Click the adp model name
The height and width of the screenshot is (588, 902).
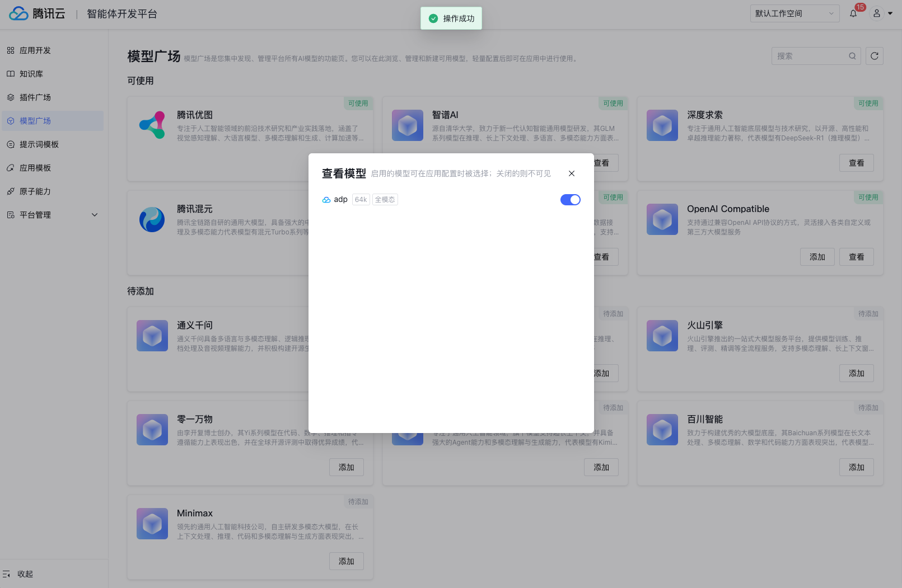coord(341,200)
